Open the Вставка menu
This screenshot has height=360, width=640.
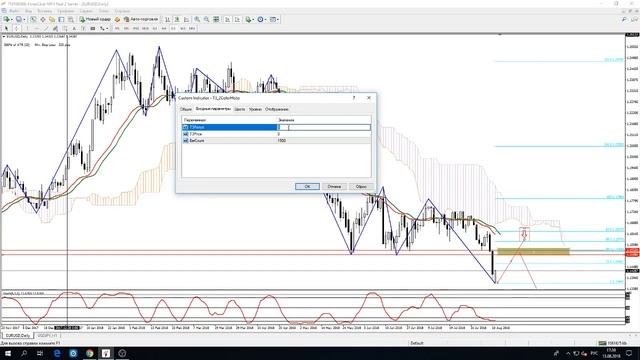[45, 11]
